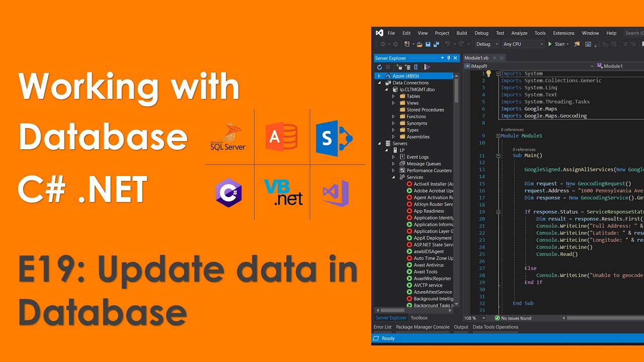Click the Refresh icon in Server Explorer

pyautogui.click(x=379, y=67)
